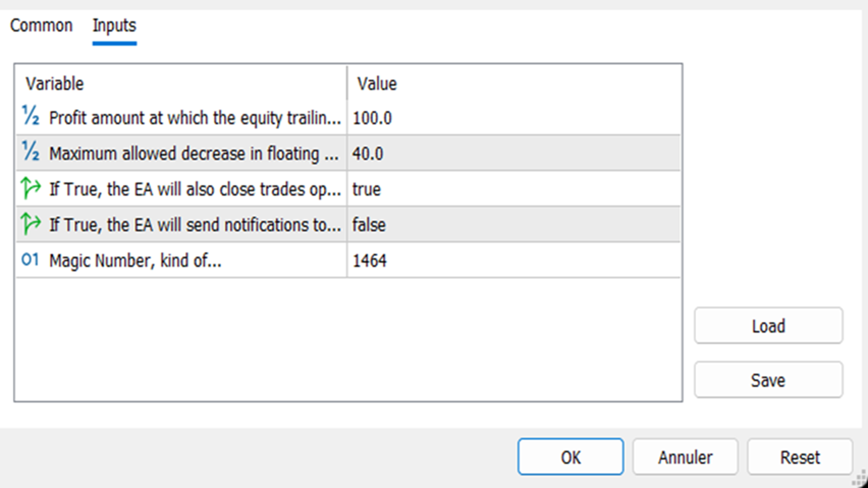Click the Annuler cancel button
The height and width of the screenshot is (488, 868).
tap(685, 457)
